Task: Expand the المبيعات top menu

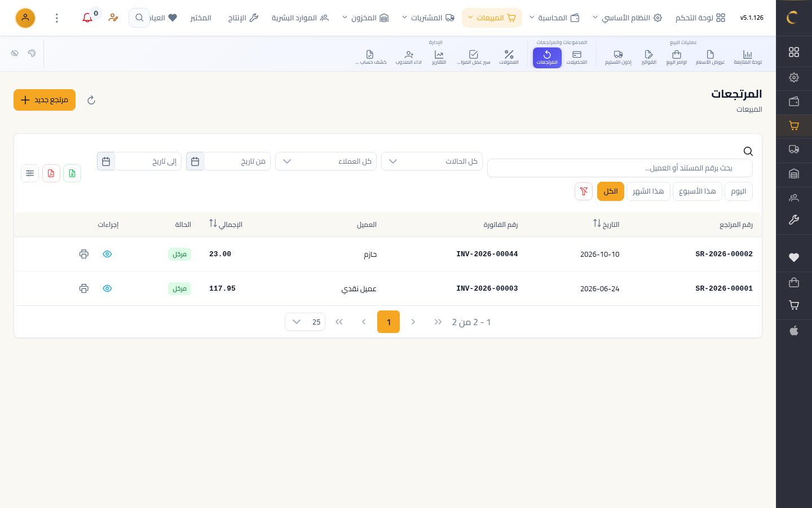Action: click(492, 18)
